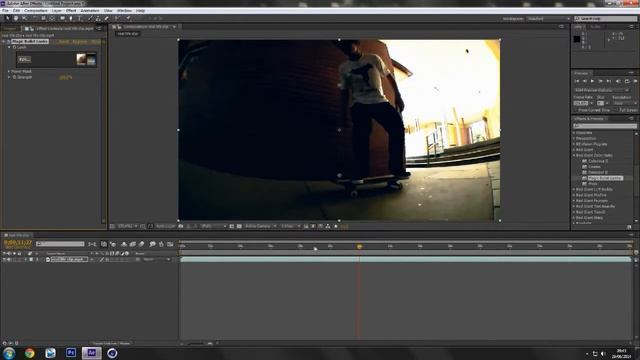Select the Pan Behind tool
640x360 pixels.
click(x=52, y=18)
